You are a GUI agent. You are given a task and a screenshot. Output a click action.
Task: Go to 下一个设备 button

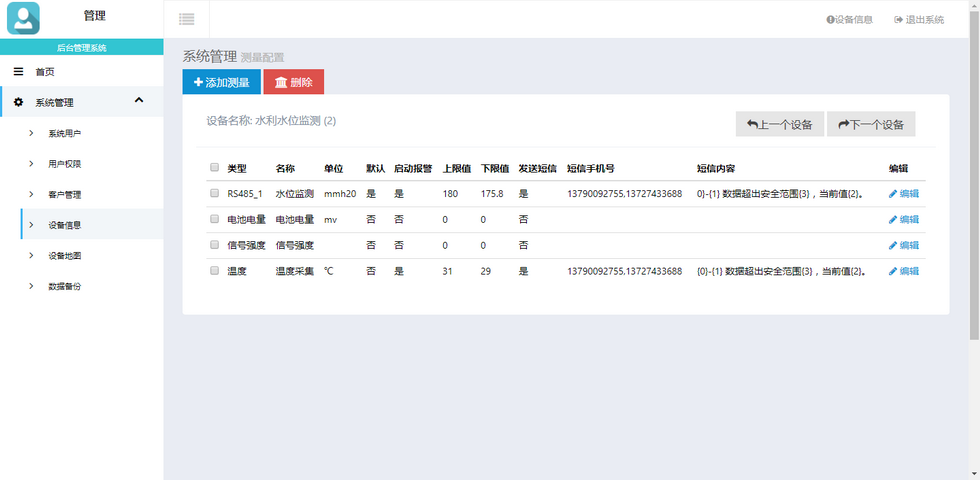click(x=870, y=124)
